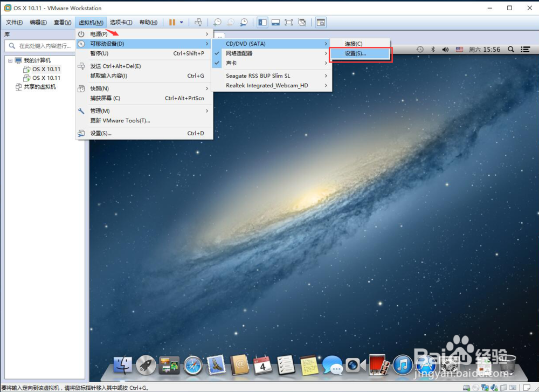Toggle the thumbnail bar view icon

275,22
